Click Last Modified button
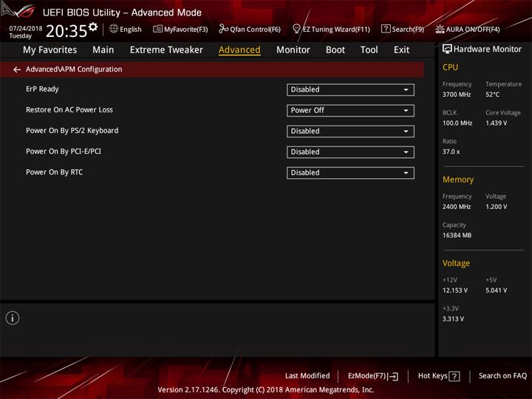This screenshot has width=532, height=399. coord(307,376)
